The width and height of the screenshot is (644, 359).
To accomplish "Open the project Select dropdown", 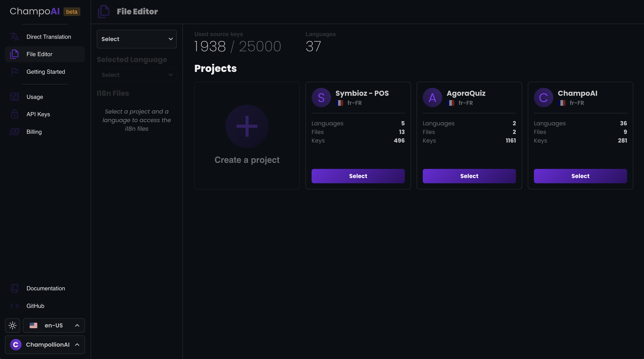I will pos(136,39).
